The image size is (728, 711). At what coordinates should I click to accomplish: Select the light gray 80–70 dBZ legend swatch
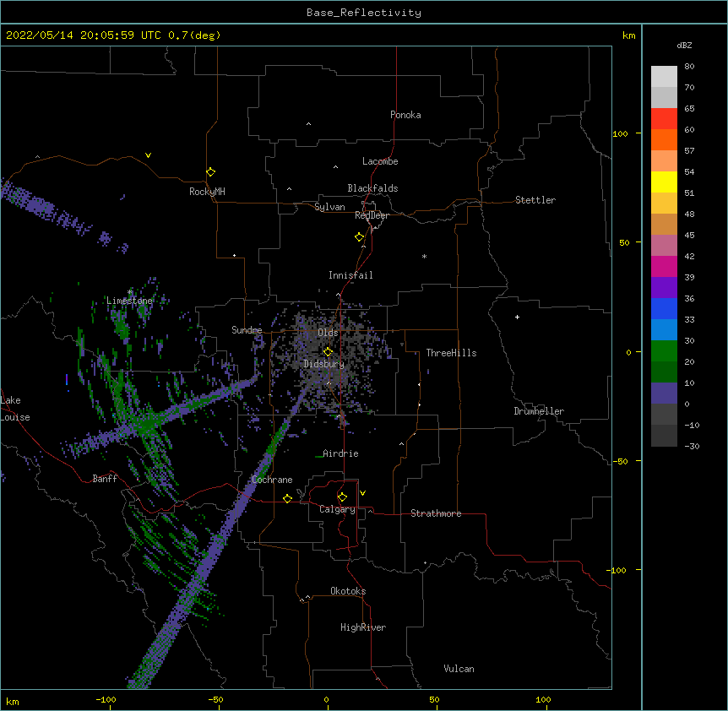coord(664,77)
